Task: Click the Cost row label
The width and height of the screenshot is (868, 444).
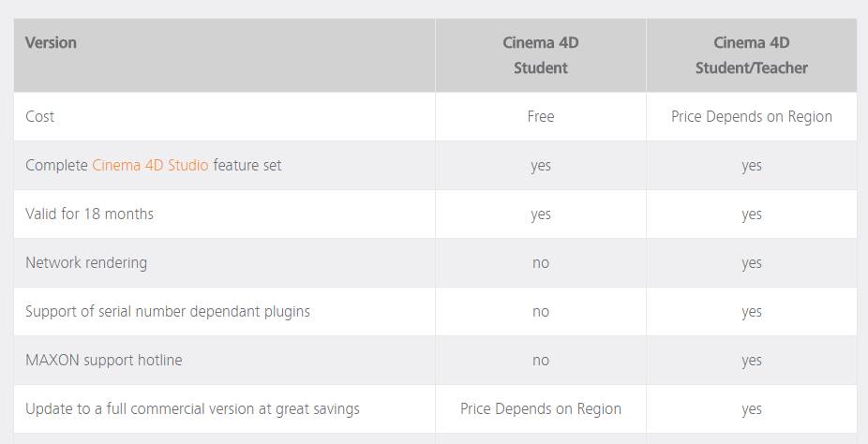Action: pos(40,117)
